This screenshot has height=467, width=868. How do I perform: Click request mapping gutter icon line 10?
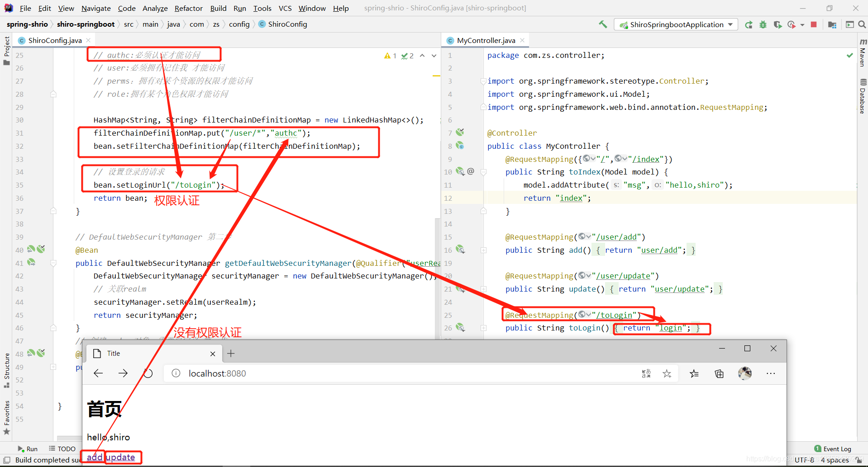(x=460, y=171)
